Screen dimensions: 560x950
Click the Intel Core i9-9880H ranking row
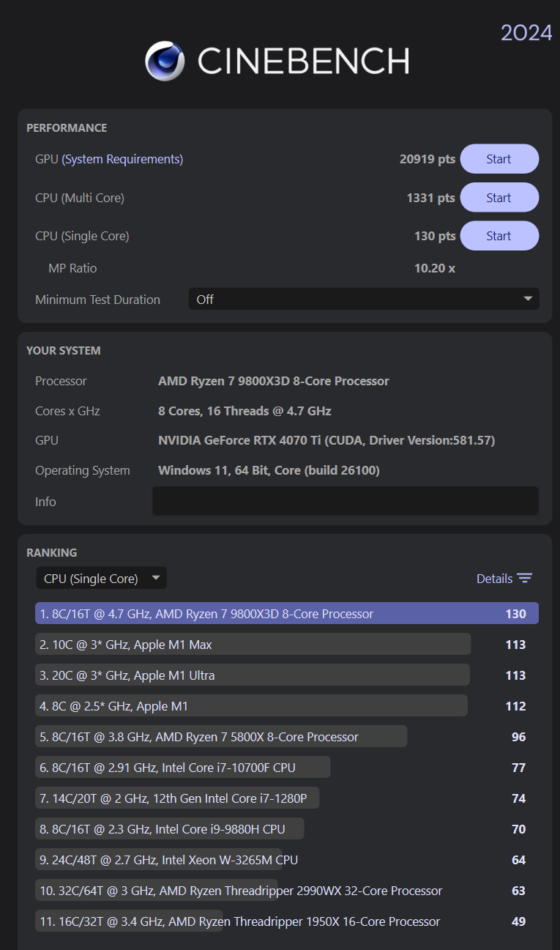pos(170,829)
